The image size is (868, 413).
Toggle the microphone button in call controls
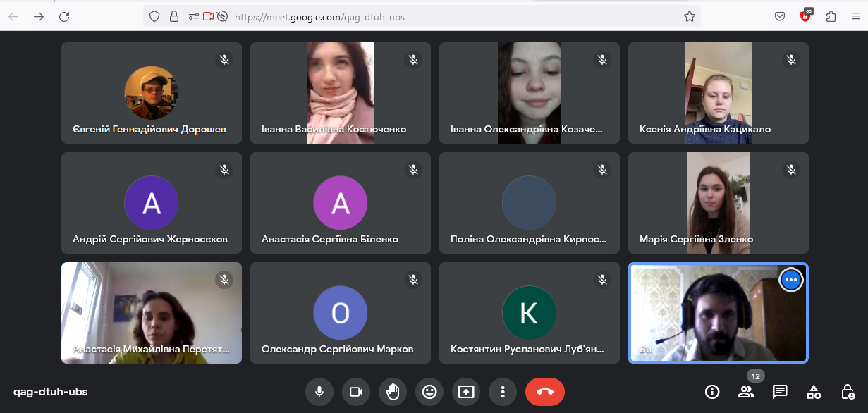[x=319, y=392]
